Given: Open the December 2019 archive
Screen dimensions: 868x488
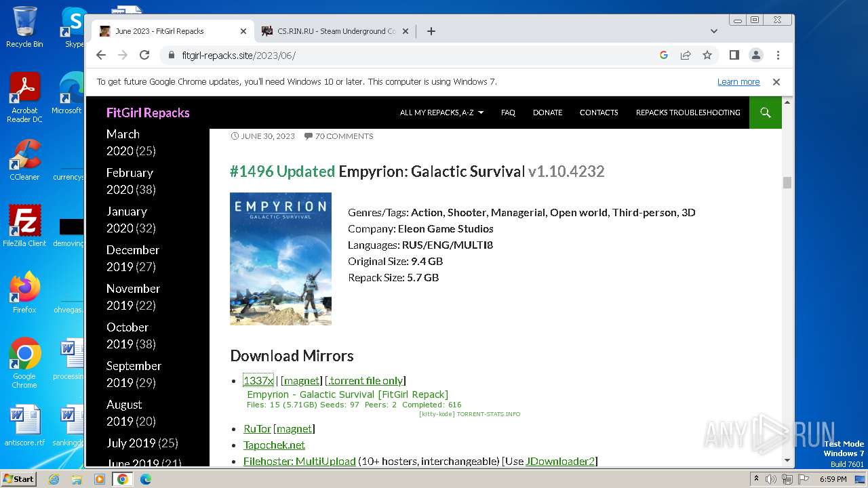Looking at the screenshot, I should point(132,258).
